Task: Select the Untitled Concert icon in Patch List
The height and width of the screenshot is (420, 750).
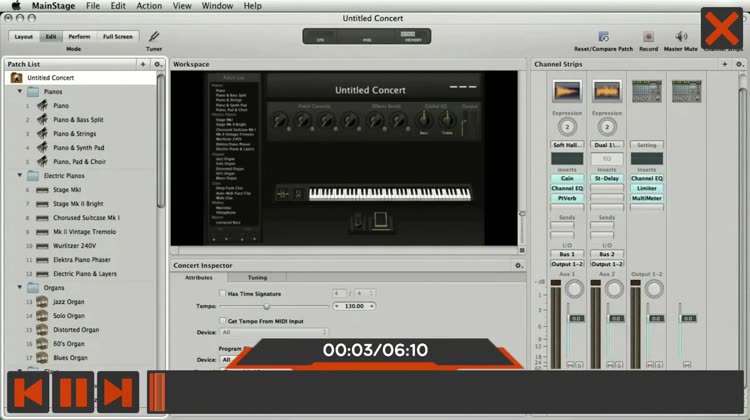Action: pyautogui.click(x=16, y=77)
